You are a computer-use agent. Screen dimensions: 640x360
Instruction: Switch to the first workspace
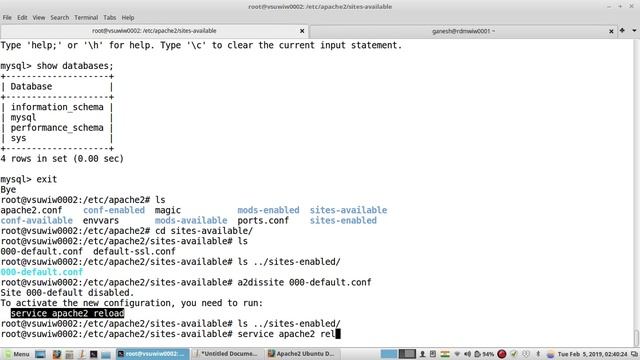(x=389, y=354)
